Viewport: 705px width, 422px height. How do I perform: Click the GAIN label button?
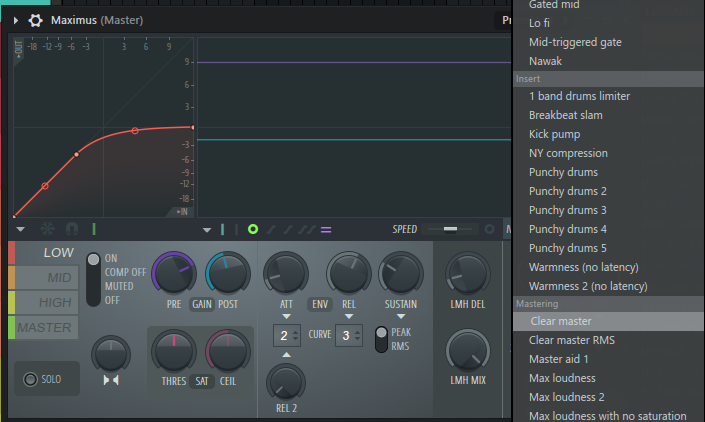tap(202, 304)
